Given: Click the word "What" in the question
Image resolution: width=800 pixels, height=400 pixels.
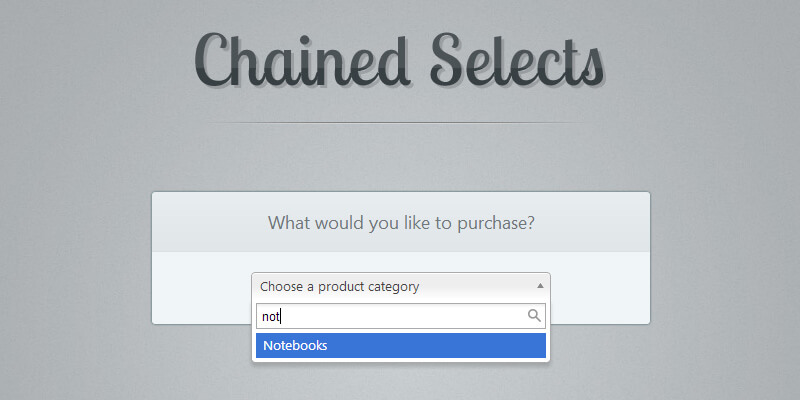Looking at the screenshot, I should (x=289, y=223).
